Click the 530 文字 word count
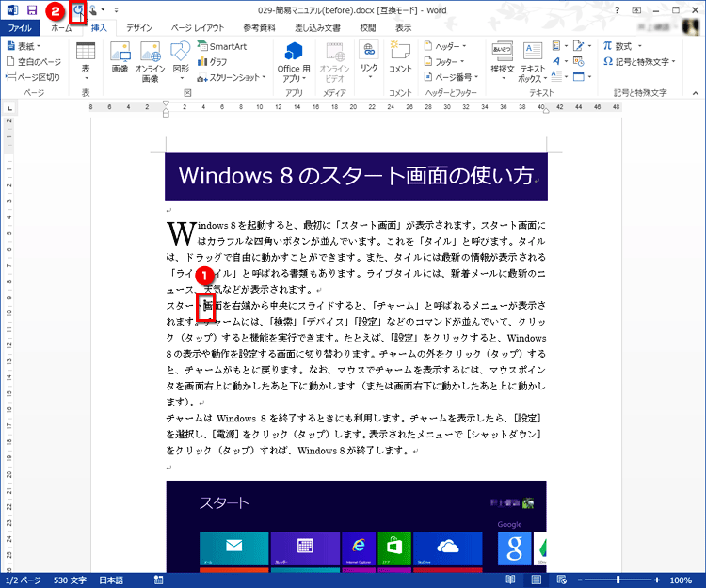 click(x=70, y=580)
